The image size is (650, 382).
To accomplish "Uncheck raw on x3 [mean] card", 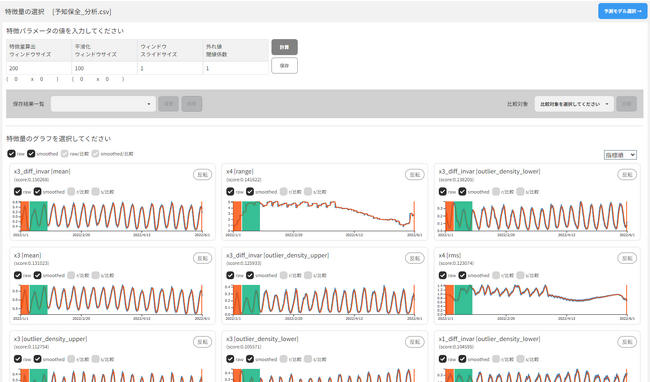I will click(x=18, y=275).
